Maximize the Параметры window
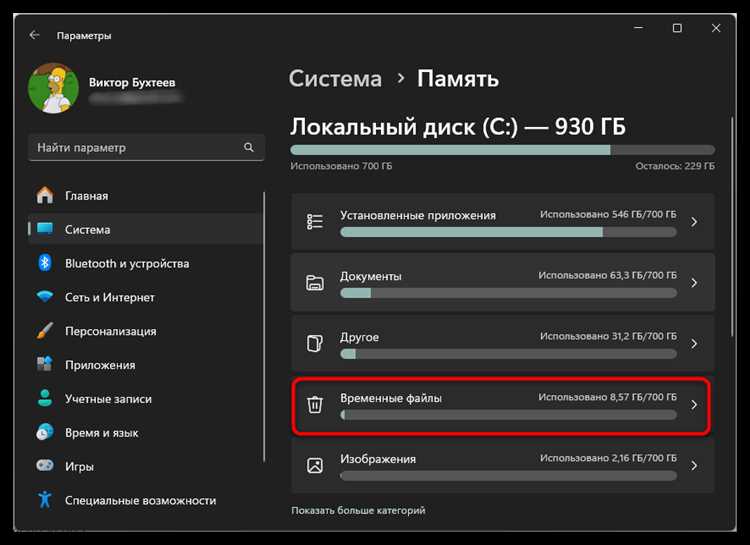The width and height of the screenshot is (750, 545). click(x=677, y=28)
